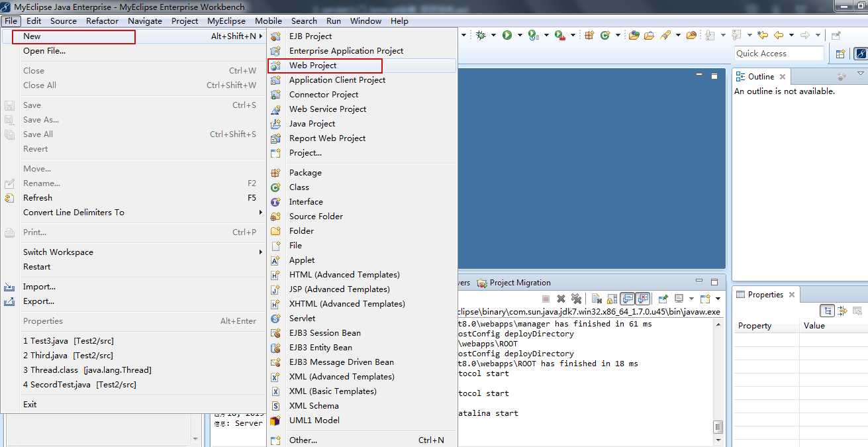Toggle Show Console on Standard Out
This screenshot has width=868, height=447.
[628, 299]
